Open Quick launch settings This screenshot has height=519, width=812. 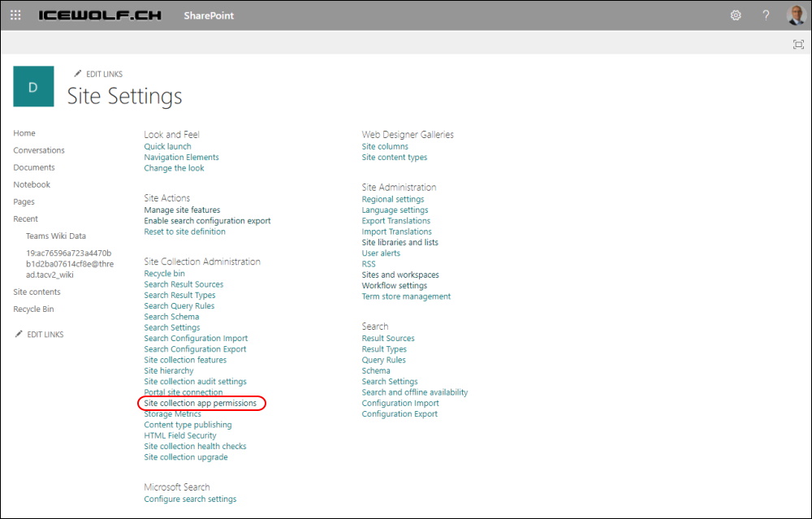point(168,146)
